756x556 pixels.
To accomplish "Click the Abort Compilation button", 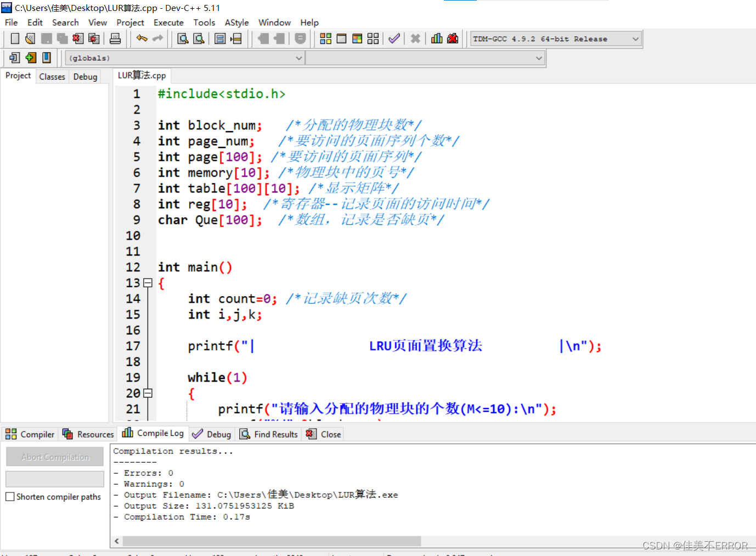I will 55,457.
